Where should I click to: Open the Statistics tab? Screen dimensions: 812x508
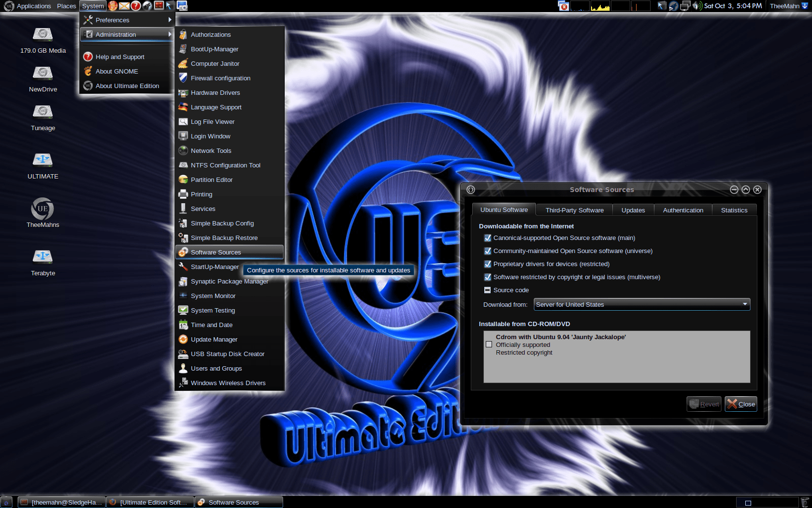[x=734, y=210]
